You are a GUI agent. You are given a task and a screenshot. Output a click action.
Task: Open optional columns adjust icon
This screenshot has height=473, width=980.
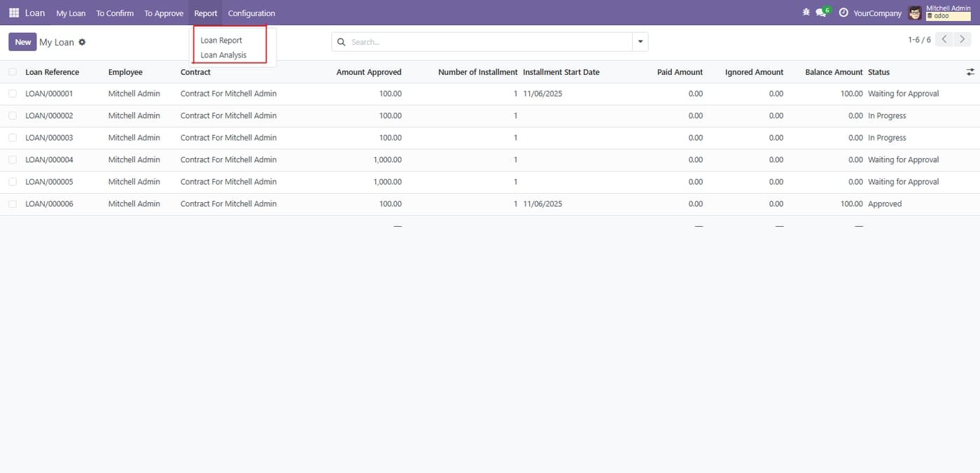point(970,72)
